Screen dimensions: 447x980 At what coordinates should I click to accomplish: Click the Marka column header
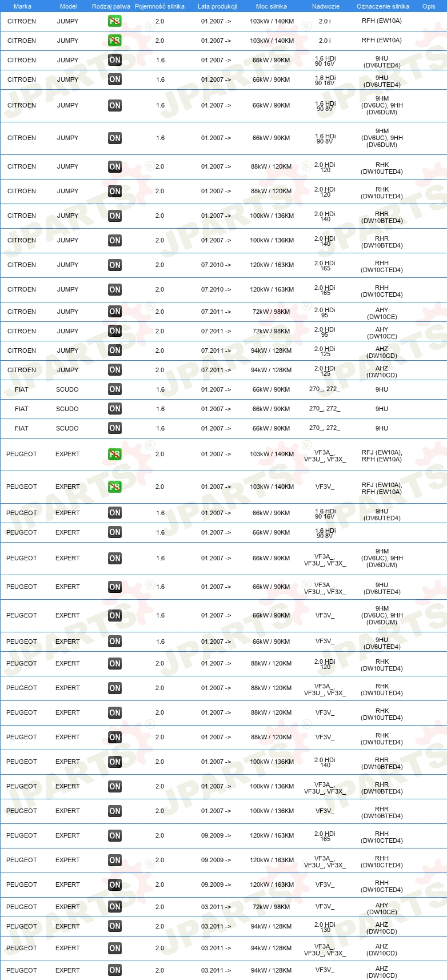pyautogui.click(x=22, y=6)
